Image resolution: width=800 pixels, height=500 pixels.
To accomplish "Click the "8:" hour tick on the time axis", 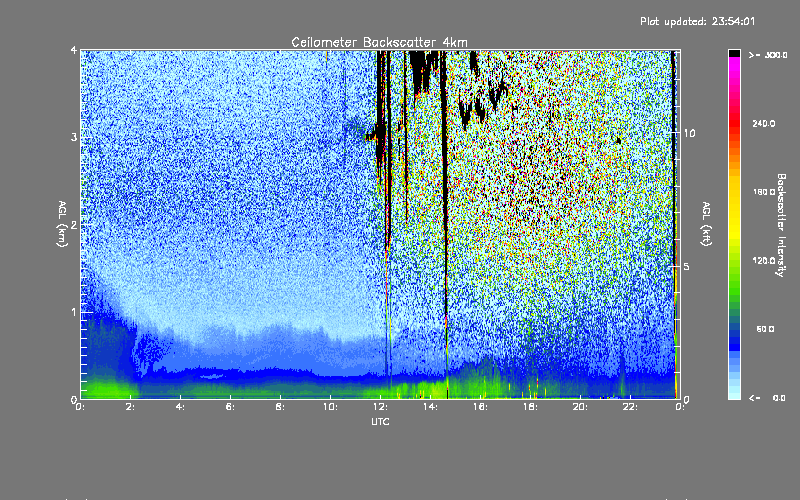I will click(280, 407).
